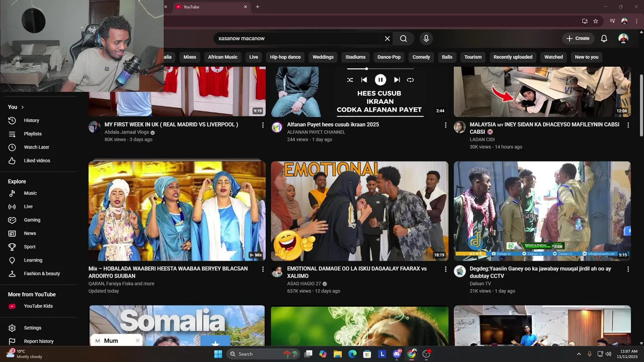Click the install app icon in the address bar
Screen dimensions: 644x362
click(x=585, y=21)
